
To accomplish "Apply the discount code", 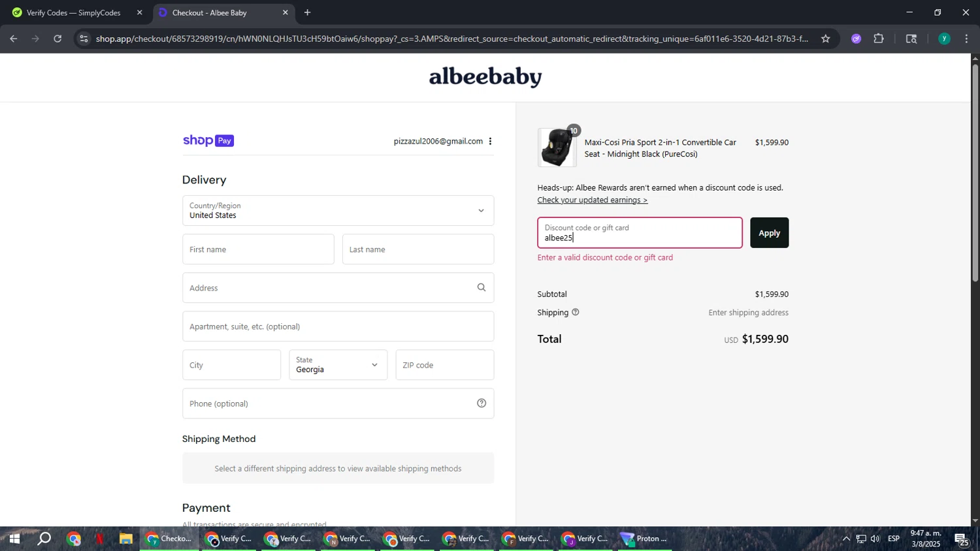I will tap(769, 233).
